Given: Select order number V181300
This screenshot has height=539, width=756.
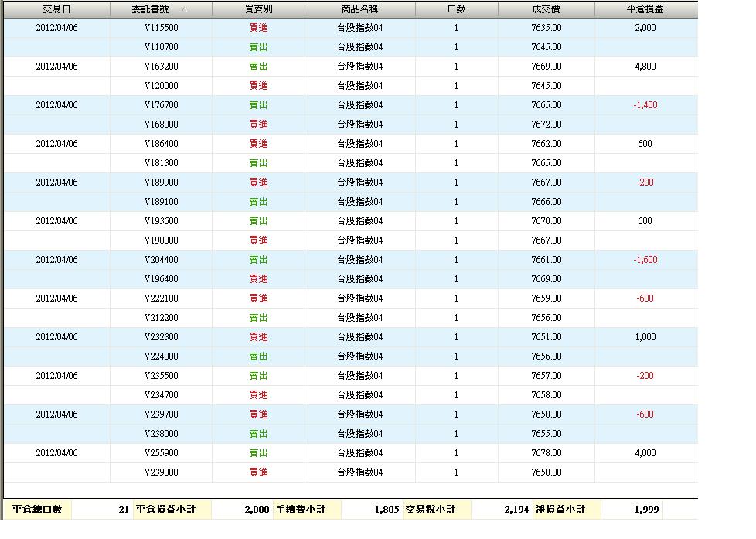Looking at the screenshot, I should pos(161,163).
